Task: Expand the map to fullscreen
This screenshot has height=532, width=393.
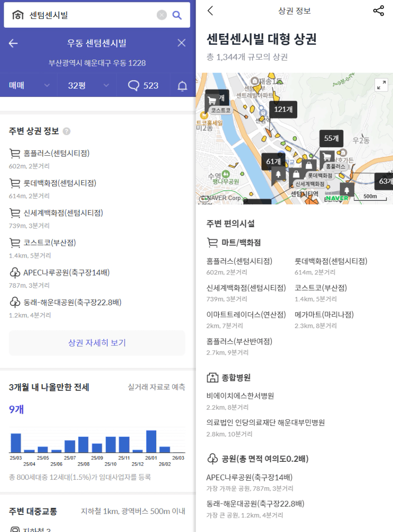Action: 381,85
